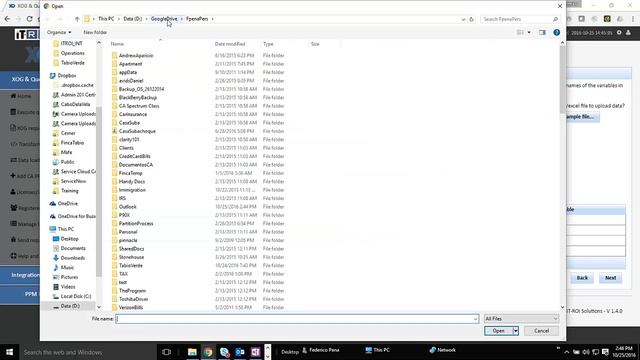Click the Search FpenaPers field
Screen dimensions: 640x360
[519, 19]
